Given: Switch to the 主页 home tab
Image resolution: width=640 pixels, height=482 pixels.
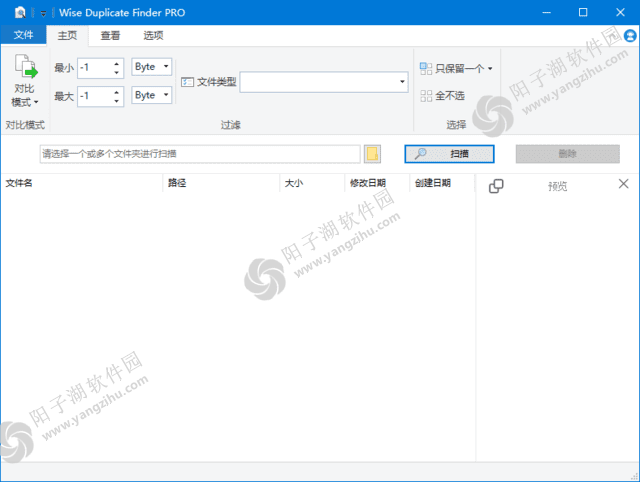Looking at the screenshot, I should pos(67,36).
